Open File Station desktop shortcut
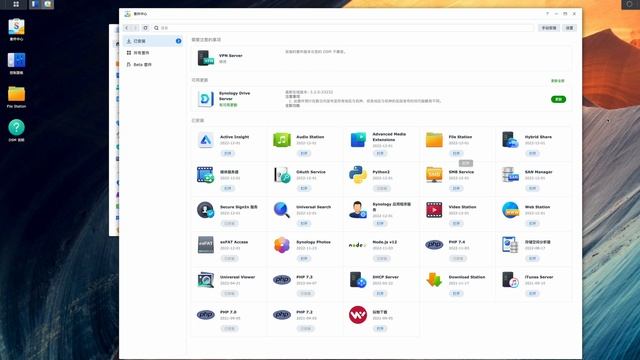 16,97
